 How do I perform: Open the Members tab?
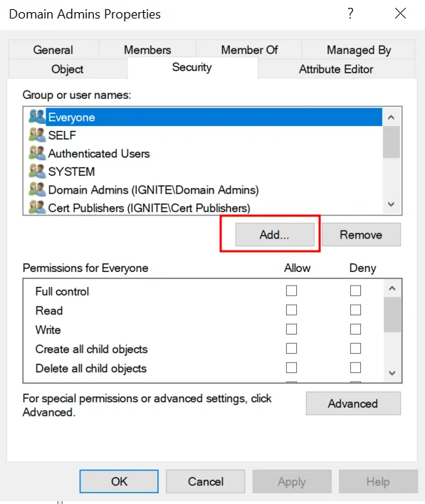tap(147, 50)
